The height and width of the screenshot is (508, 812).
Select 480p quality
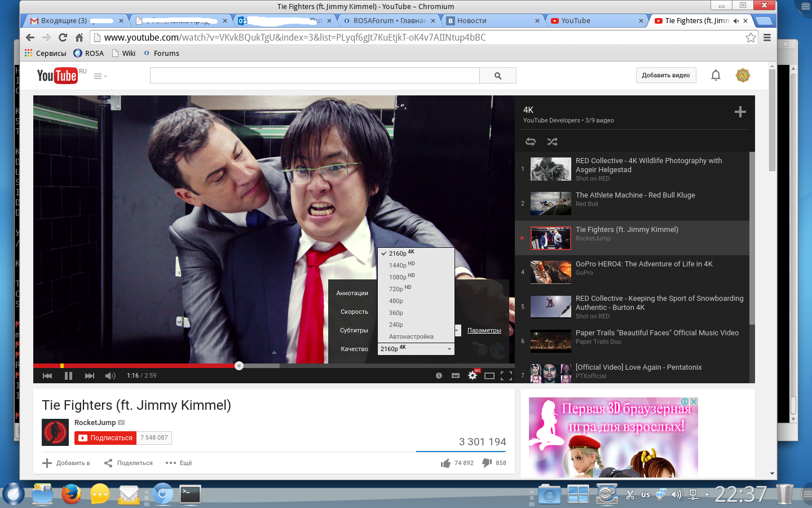pos(416,301)
